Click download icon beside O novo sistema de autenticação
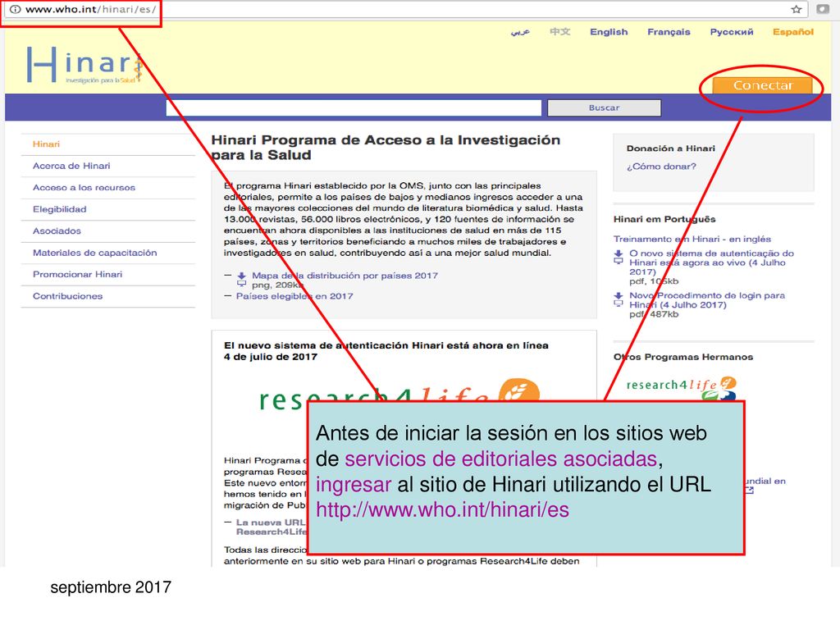840x630 pixels. click(x=619, y=257)
